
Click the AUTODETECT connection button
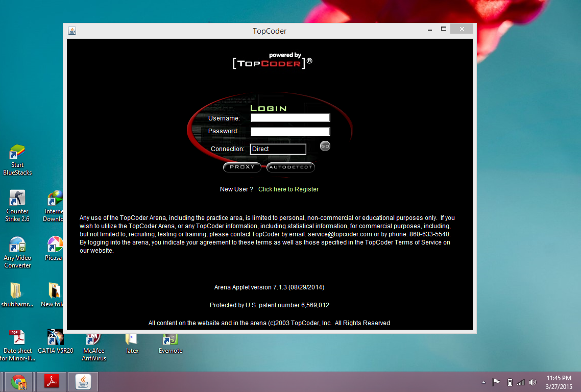[290, 167]
